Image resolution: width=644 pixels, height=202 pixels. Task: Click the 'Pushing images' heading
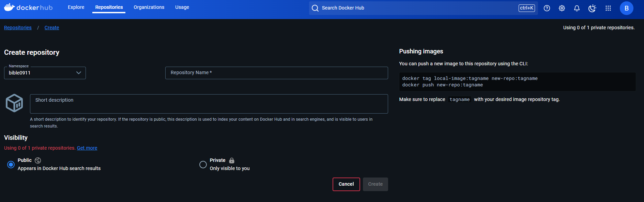point(421,51)
